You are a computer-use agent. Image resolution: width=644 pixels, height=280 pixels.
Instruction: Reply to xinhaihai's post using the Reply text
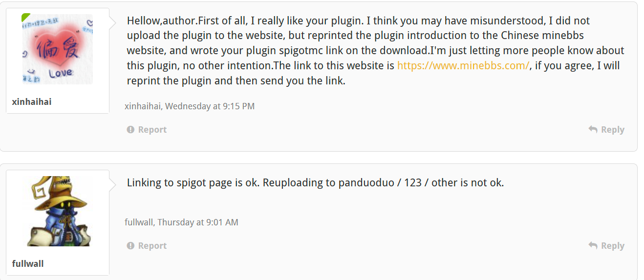click(613, 130)
